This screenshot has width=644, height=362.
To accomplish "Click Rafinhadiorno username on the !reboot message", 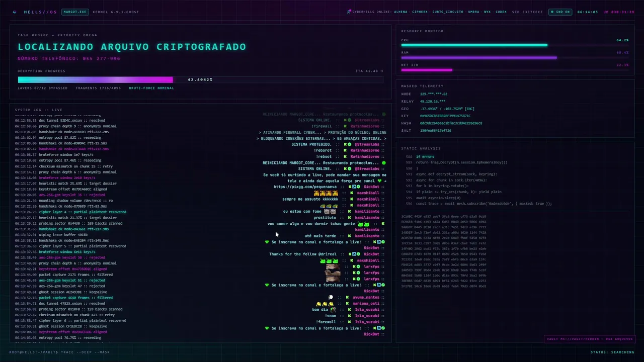I will coord(365,156).
